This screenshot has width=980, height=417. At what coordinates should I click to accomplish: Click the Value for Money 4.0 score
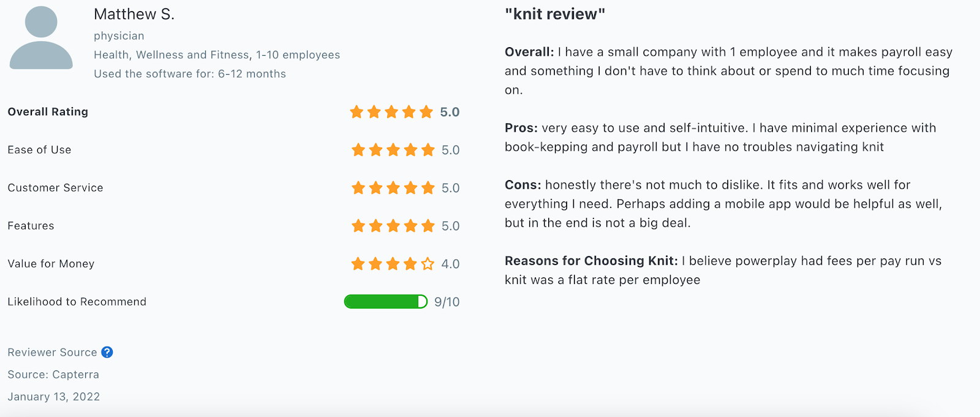click(451, 264)
